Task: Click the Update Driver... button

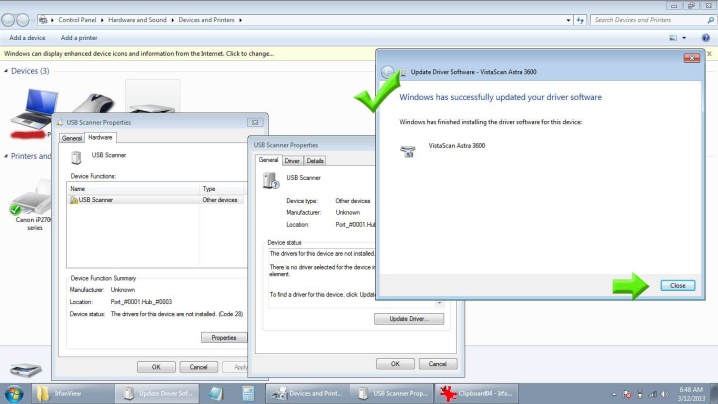Action: (409, 319)
